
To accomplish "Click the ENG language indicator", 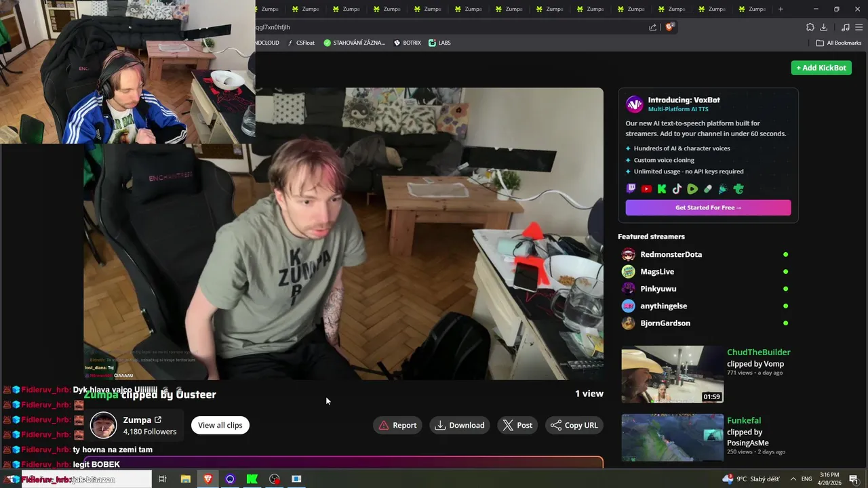I will tap(807, 479).
